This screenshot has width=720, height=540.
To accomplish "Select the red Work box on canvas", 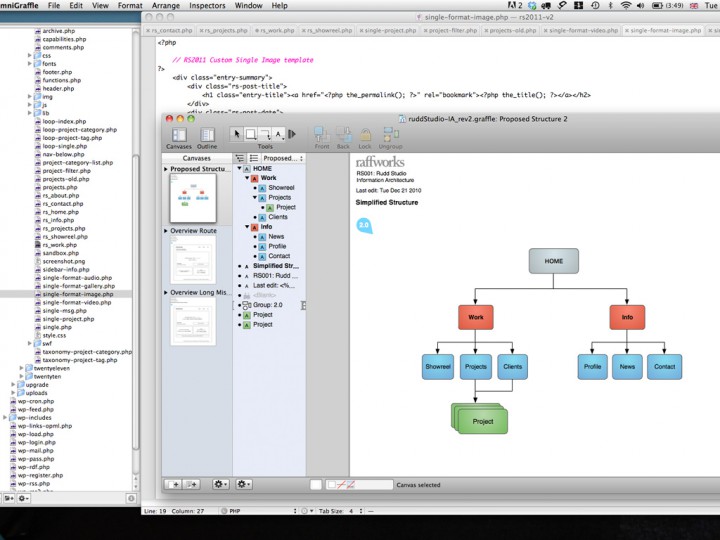I will (x=476, y=317).
